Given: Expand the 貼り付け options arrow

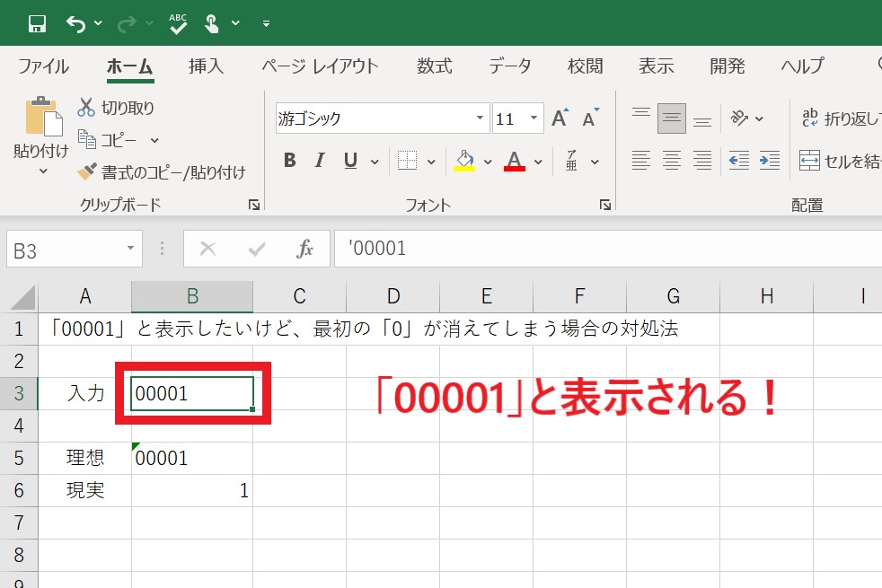Looking at the screenshot, I should click(43, 171).
